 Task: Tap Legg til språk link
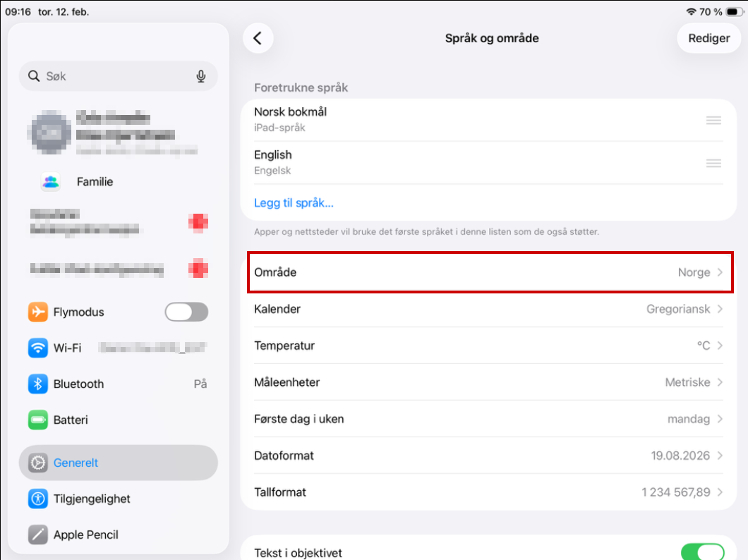pos(294,203)
